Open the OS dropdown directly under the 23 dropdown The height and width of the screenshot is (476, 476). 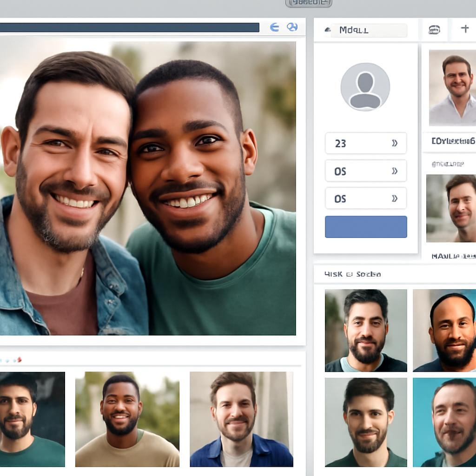tap(366, 171)
